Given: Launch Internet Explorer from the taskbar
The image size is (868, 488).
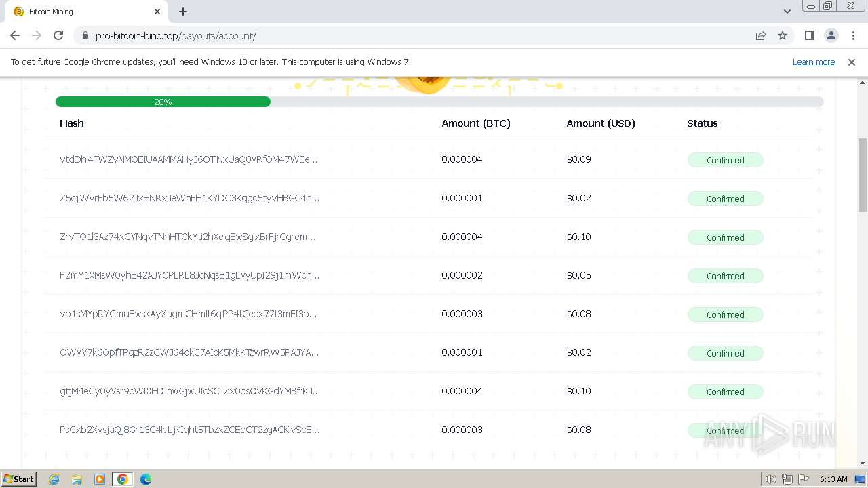Looking at the screenshot, I should (x=54, y=479).
